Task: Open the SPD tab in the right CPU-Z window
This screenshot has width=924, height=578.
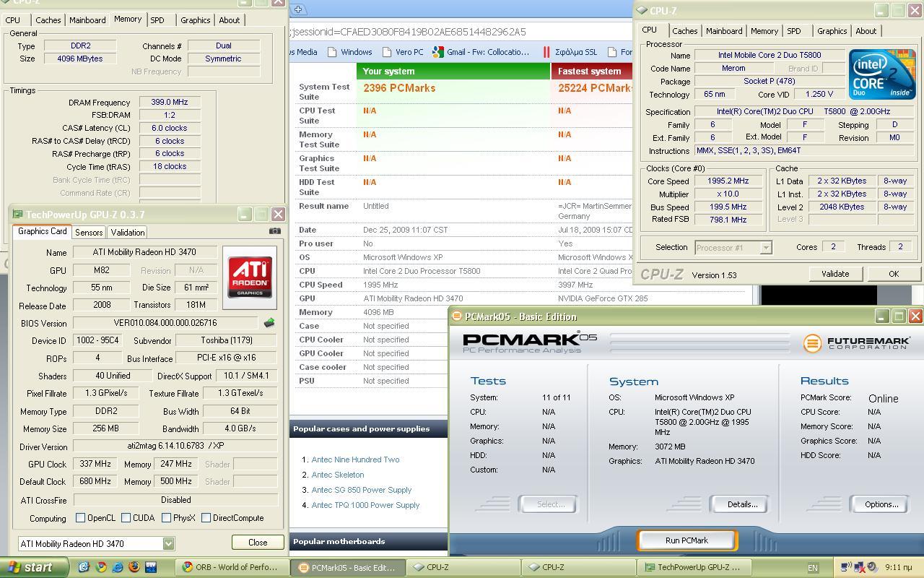Action: (794, 31)
